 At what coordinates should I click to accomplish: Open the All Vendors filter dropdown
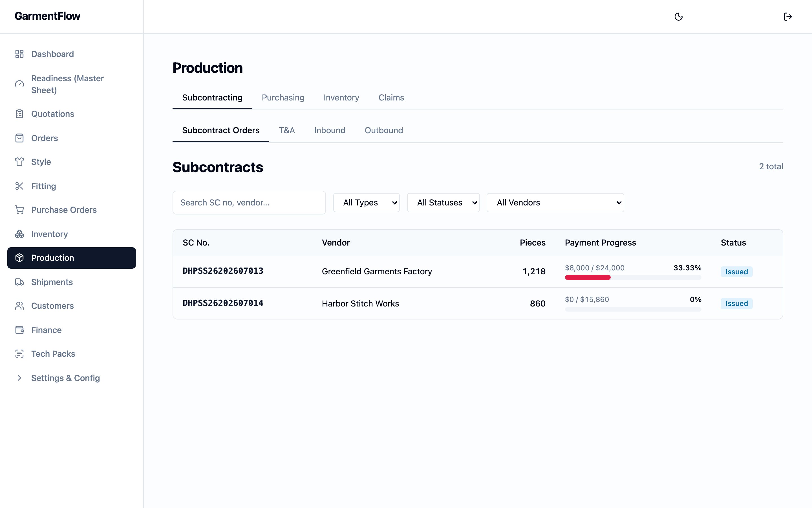coord(555,203)
